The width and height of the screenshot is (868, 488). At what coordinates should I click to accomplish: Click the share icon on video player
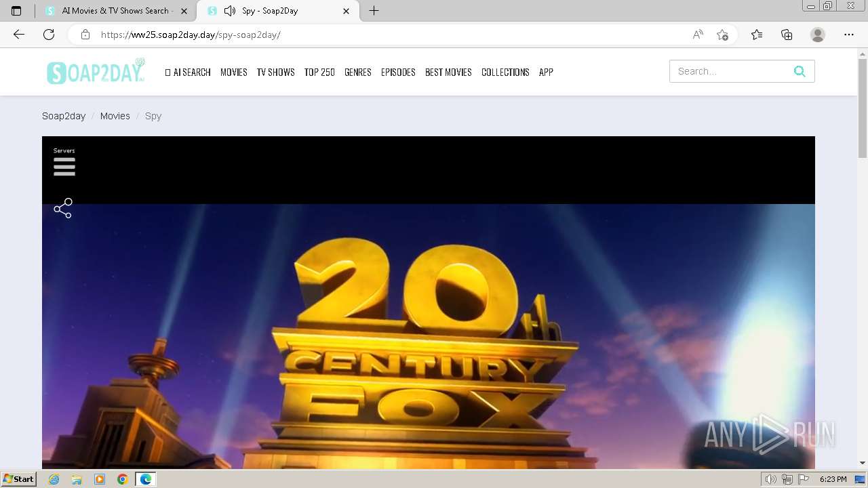pos(63,208)
